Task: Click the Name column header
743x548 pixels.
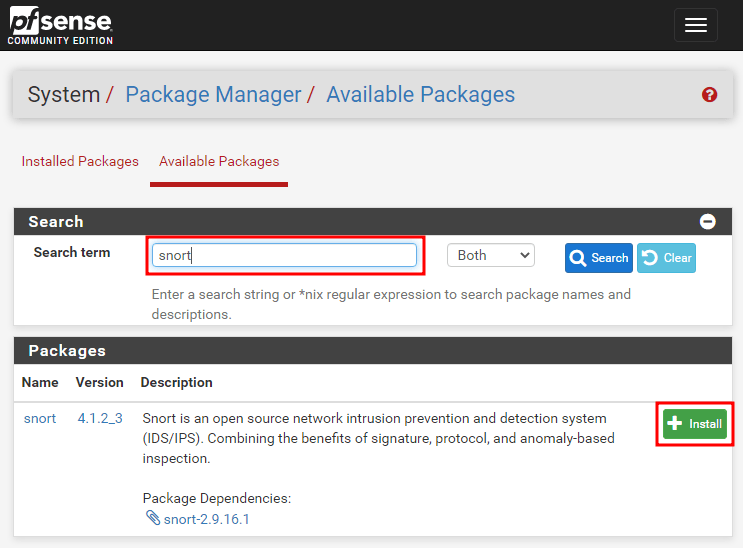Action: (x=40, y=382)
